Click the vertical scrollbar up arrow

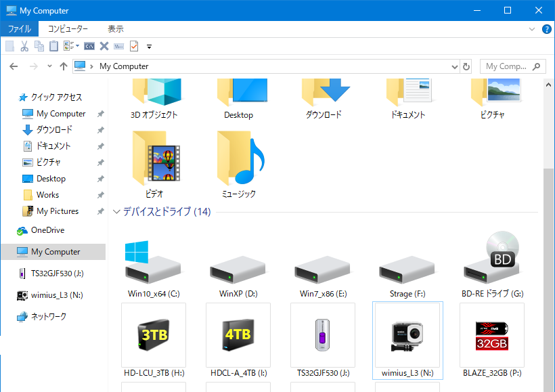click(549, 85)
